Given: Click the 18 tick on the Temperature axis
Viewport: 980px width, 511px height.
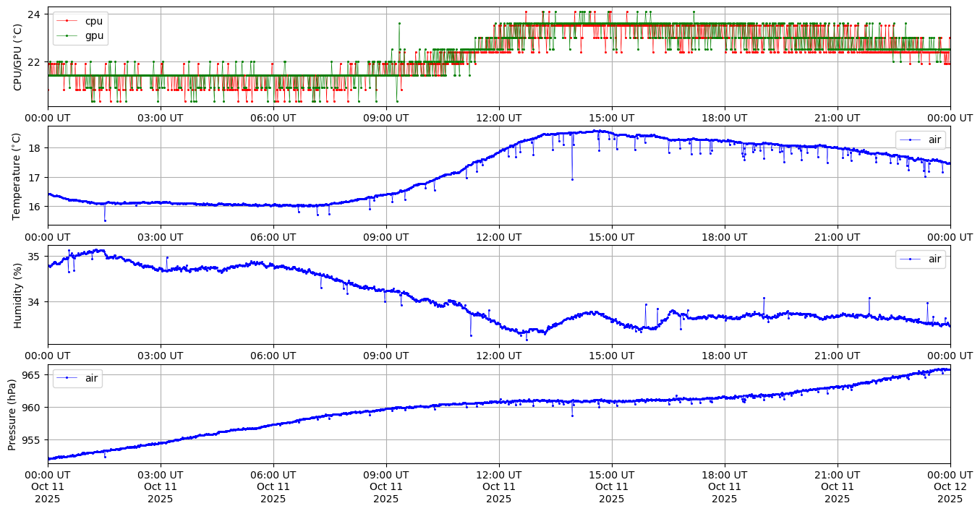Looking at the screenshot, I should point(34,148).
